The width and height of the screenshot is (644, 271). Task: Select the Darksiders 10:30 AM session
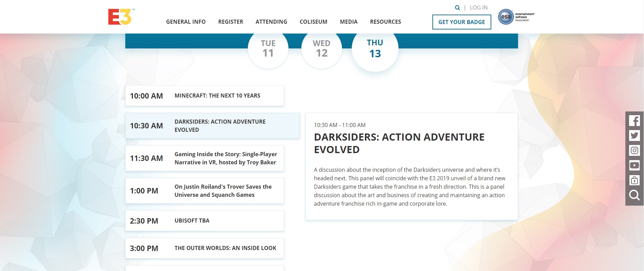(x=213, y=126)
